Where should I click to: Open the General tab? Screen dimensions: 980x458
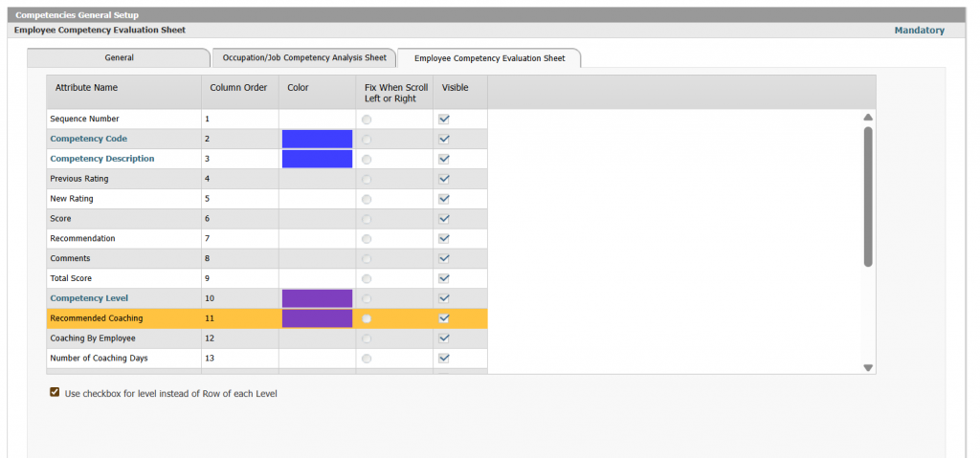pyautogui.click(x=119, y=57)
